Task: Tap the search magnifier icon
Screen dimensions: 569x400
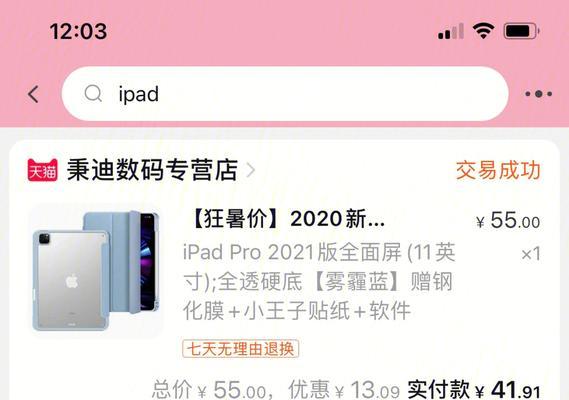Action: (x=93, y=94)
